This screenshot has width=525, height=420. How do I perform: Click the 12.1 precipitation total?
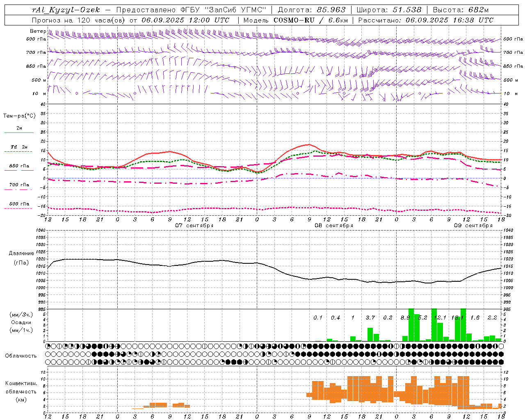pos(440,317)
